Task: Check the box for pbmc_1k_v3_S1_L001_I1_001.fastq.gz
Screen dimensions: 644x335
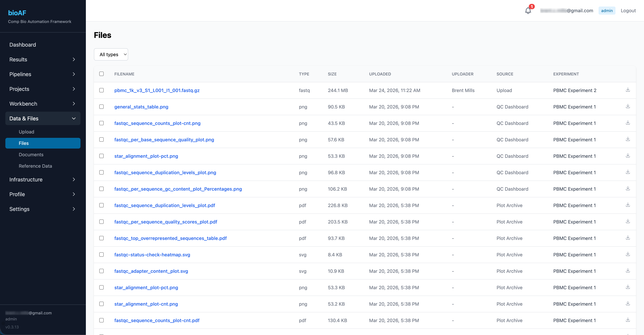Action: [101, 90]
